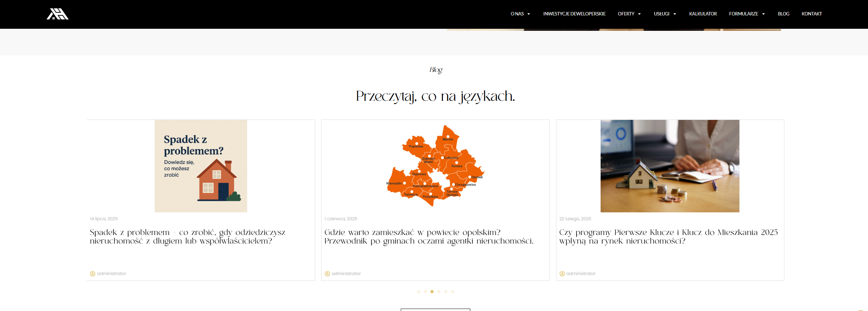The width and height of the screenshot is (868, 311).
Task: Go to first carousel slide dot
Action: 419,292
